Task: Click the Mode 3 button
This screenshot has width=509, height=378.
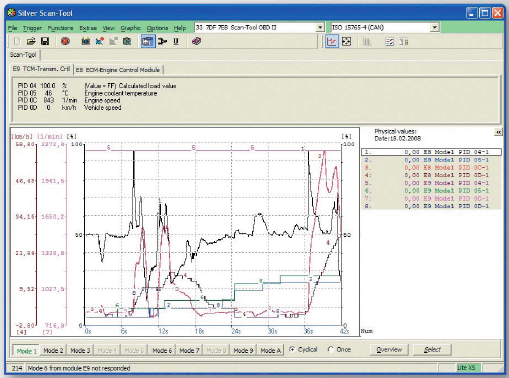Action: coord(80,350)
